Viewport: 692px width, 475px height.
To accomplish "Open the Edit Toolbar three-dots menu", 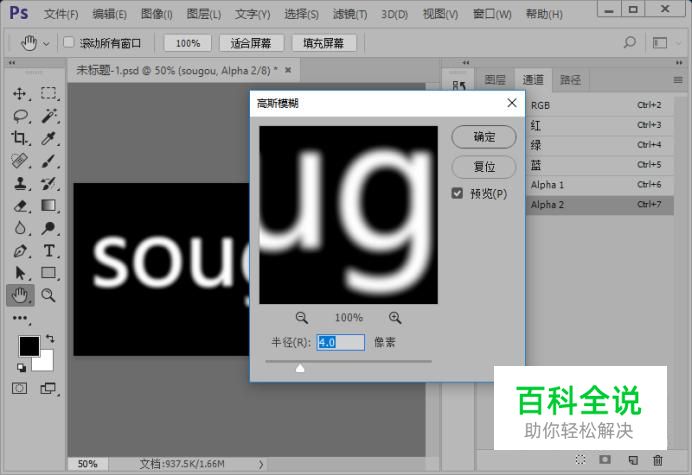I will (x=20, y=318).
